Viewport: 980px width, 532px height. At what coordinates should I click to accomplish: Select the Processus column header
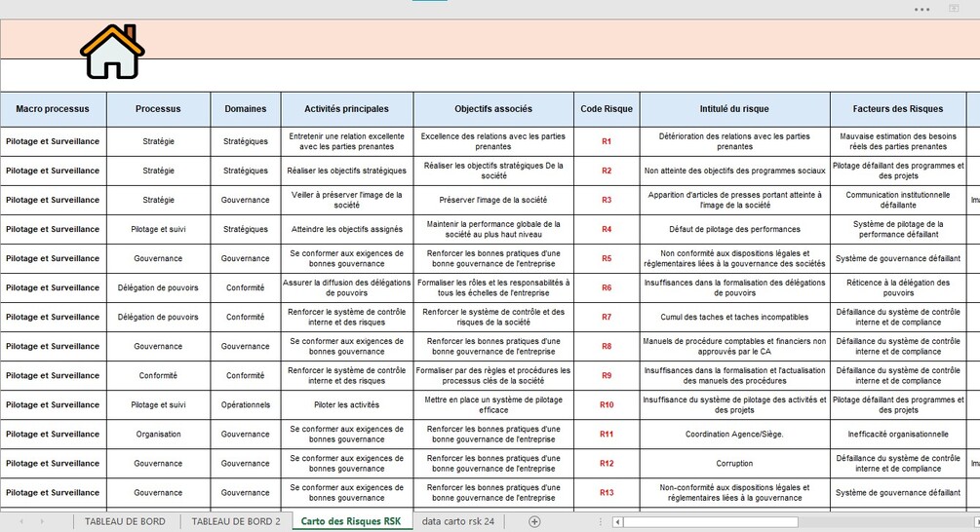coord(158,109)
